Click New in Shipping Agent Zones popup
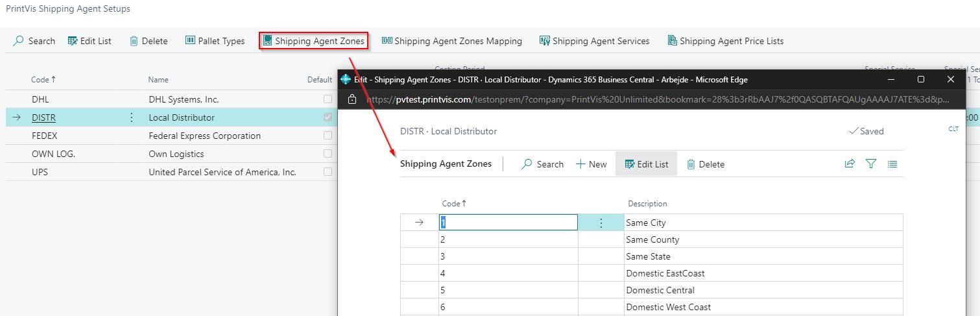This screenshot has height=316, width=980. [x=591, y=164]
